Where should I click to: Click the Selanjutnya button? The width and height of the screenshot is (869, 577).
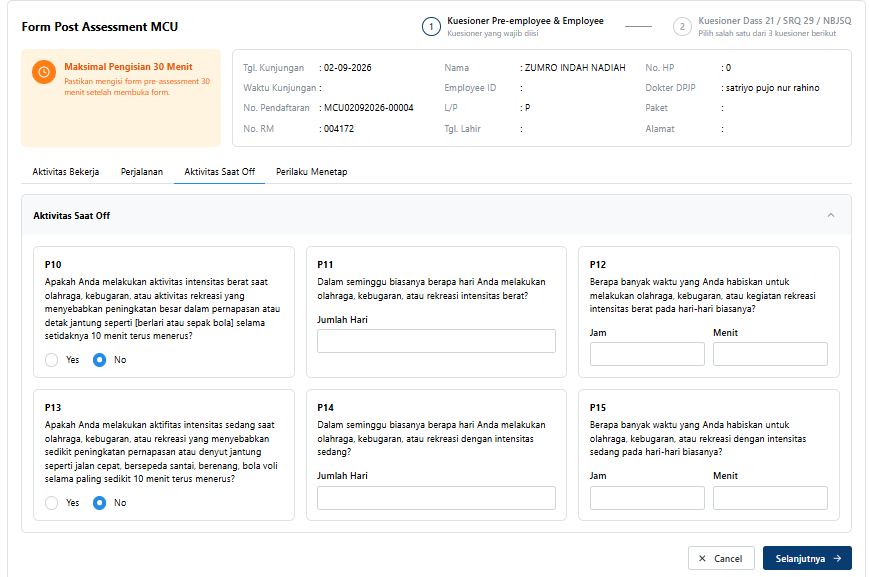click(807, 559)
